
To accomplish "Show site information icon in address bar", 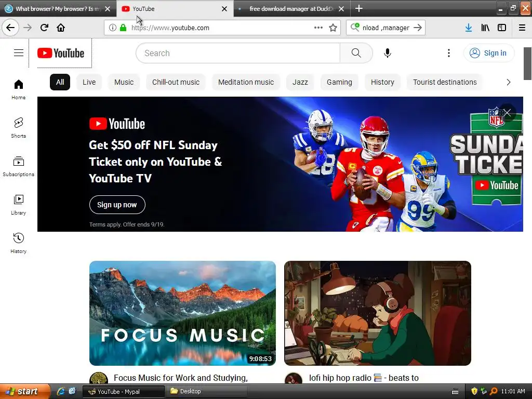I will coord(113,28).
